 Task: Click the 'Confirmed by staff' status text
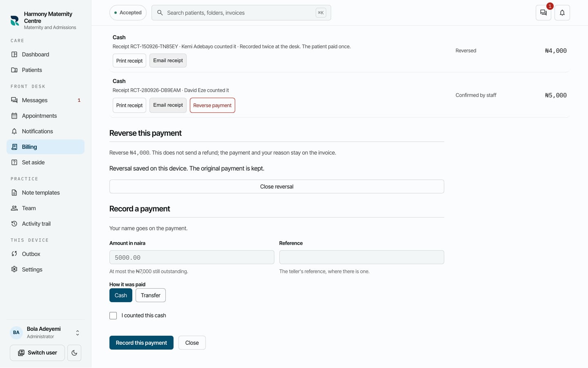click(x=476, y=95)
